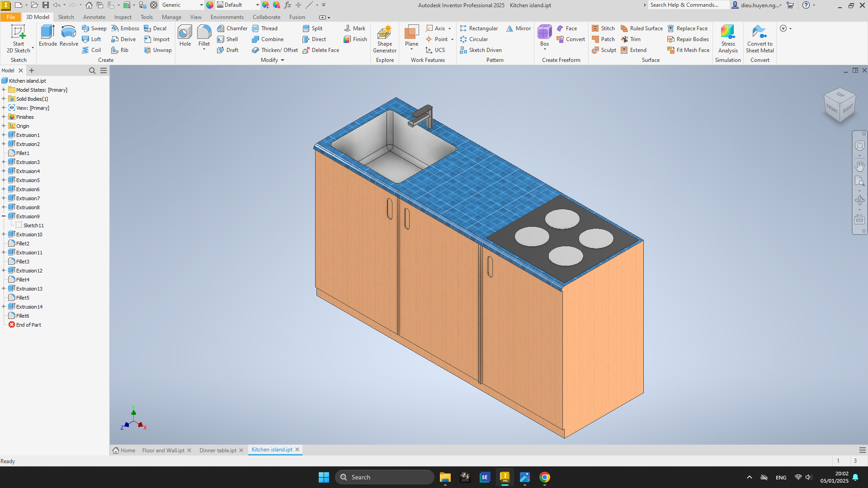This screenshot has width=868, height=488.
Task: Click the model browser search icon
Action: click(x=92, y=70)
